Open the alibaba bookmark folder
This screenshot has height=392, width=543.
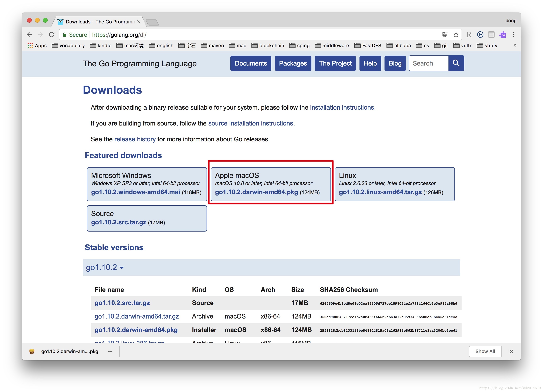pyautogui.click(x=399, y=45)
